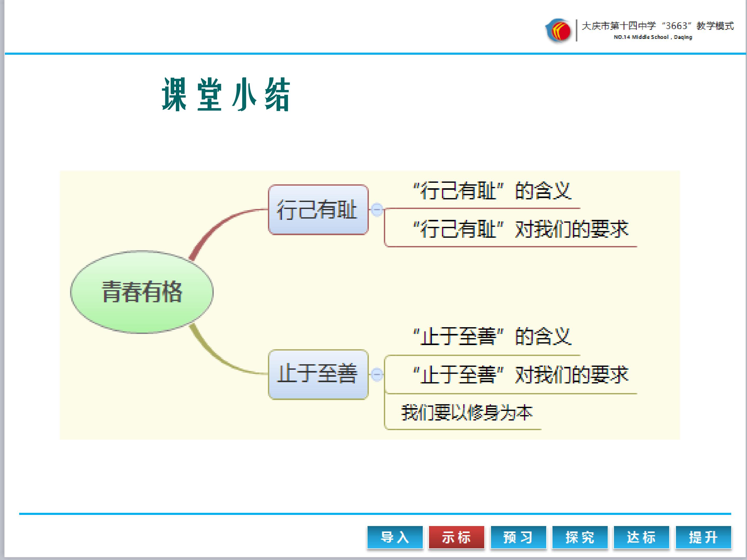The height and width of the screenshot is (560, 747).
Task: Collapse the 止于至善 branch toggle
Action: pyautogui.click(x=377, y=374)
